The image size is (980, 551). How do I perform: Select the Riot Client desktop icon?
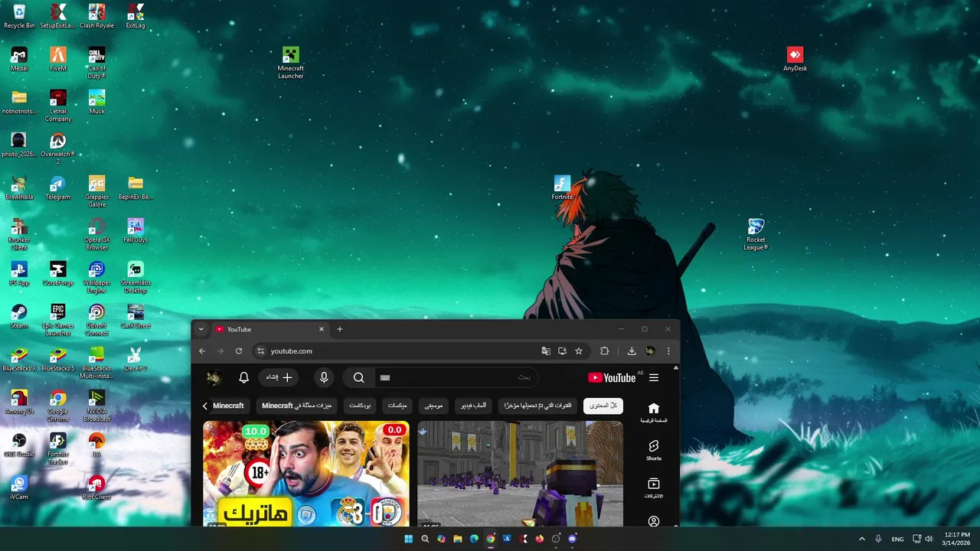[x=96, y=487]
